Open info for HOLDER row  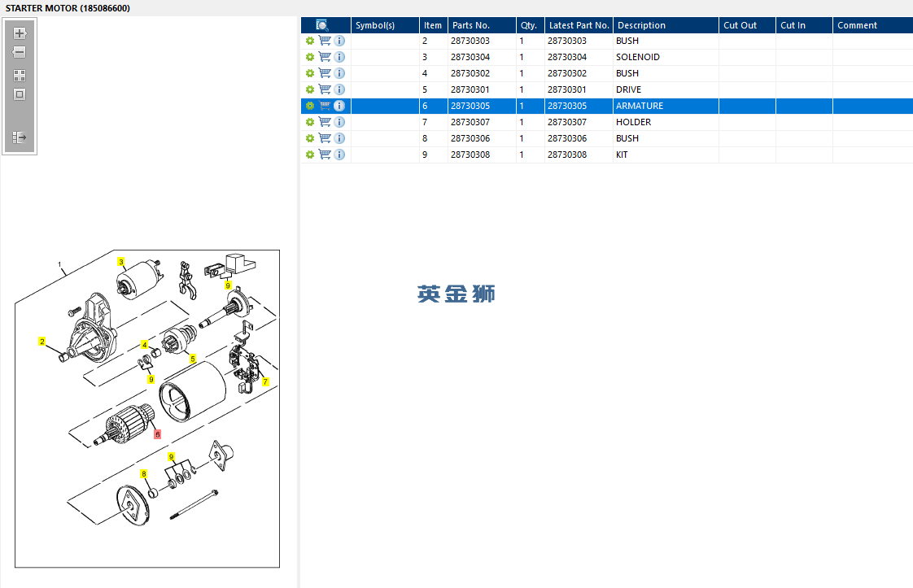(x=339, y=122)
